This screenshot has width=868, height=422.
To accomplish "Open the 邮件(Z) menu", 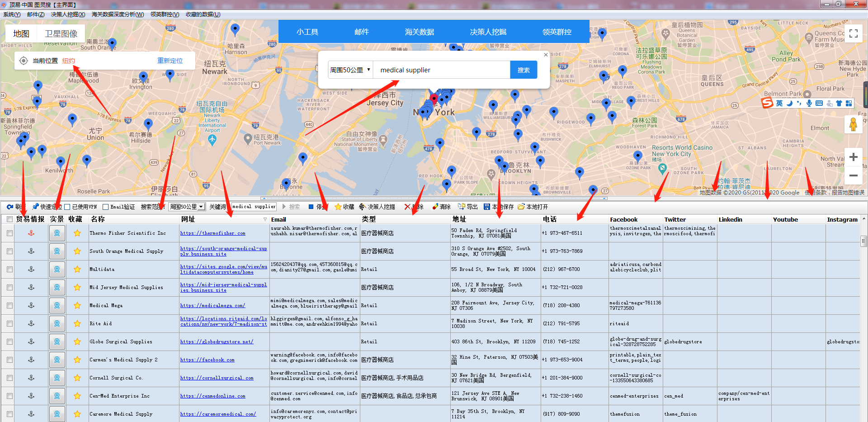I will click(x=36, y=14).
